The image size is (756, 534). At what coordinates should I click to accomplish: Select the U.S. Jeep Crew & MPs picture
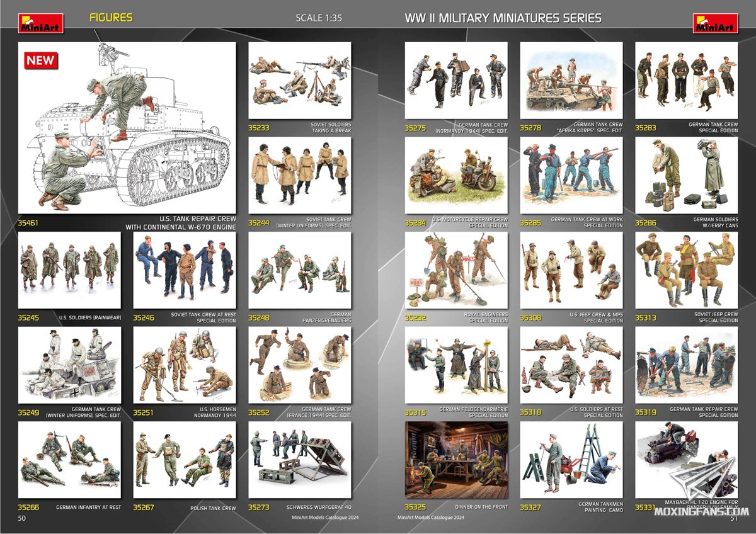tap(571, 270)
